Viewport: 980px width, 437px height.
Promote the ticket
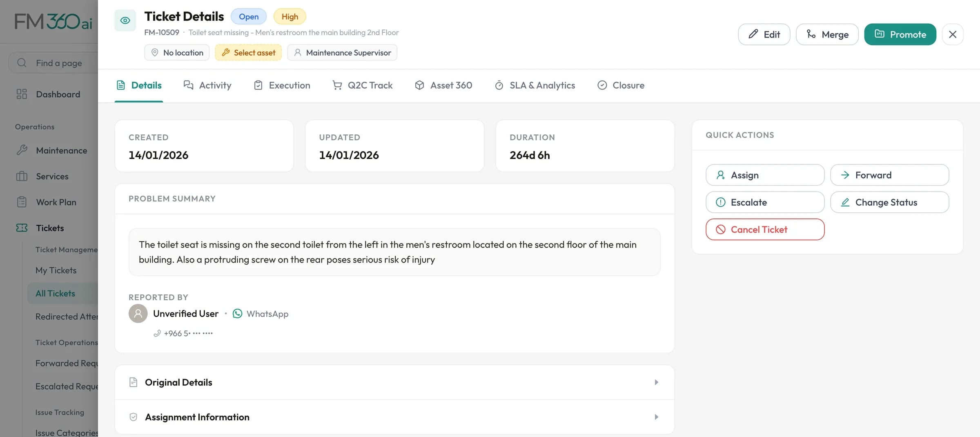(900, 34)
